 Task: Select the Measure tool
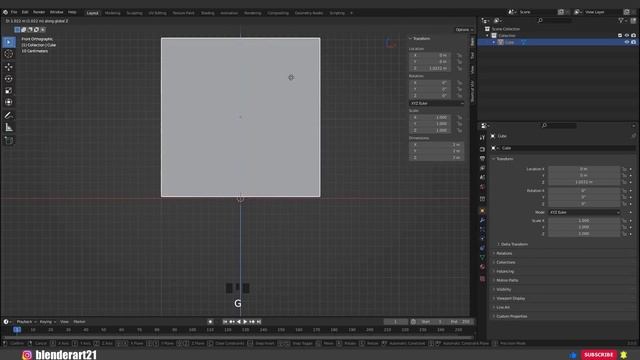click(x=9, y=127)
